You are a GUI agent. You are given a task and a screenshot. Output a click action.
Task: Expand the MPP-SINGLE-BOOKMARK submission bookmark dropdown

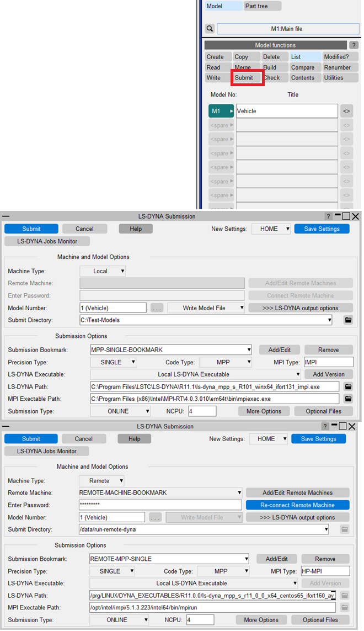coord(171,349)
